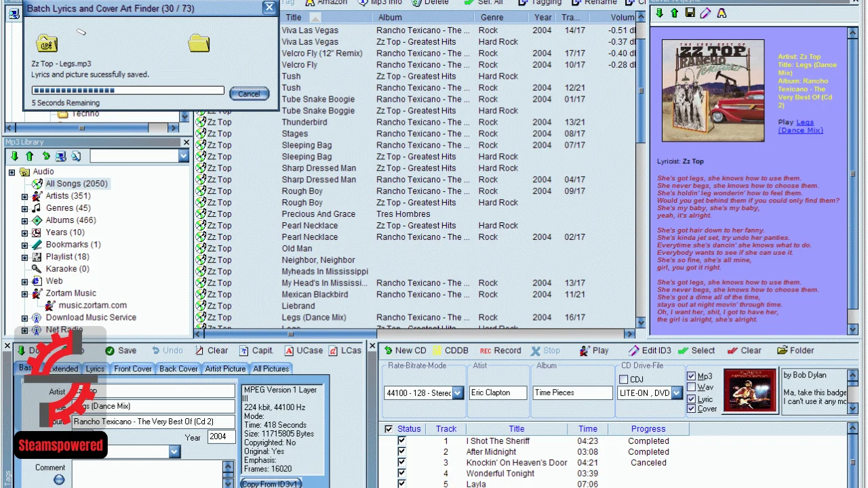Click the REC Record button
Screen dimensions: 868x488
pos(500,350)
